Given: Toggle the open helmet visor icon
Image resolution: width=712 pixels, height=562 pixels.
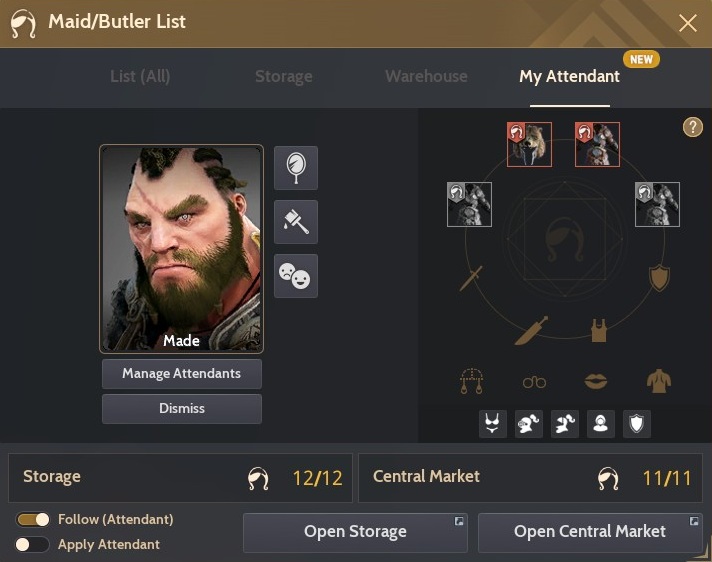Looking at the screenshot, I should pyautogui.click(x=564, y=424).
